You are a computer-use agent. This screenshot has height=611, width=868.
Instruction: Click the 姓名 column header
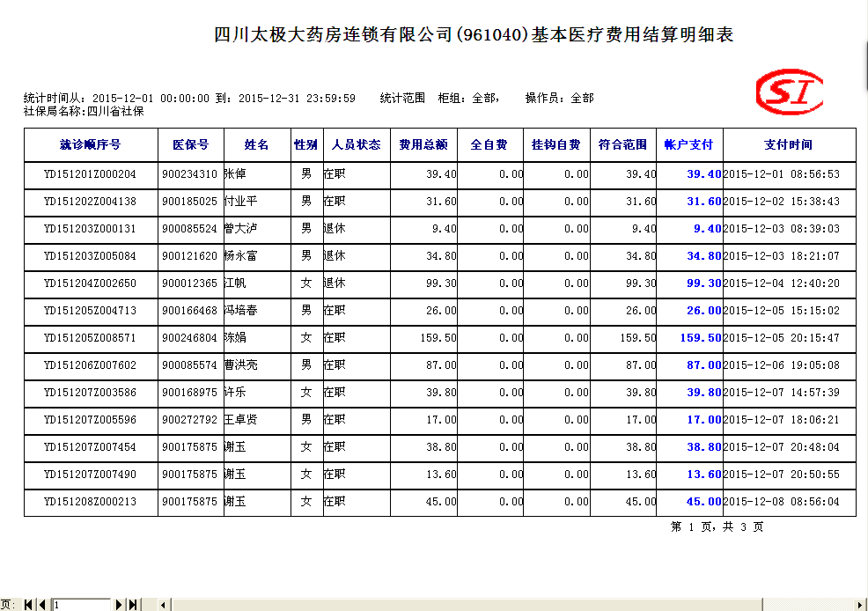256,145
